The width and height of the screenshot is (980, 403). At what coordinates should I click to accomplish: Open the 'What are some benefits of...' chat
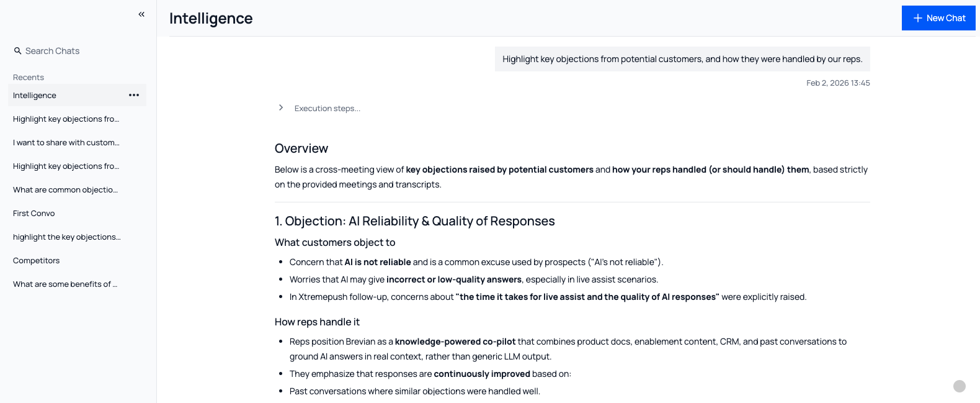65,284
